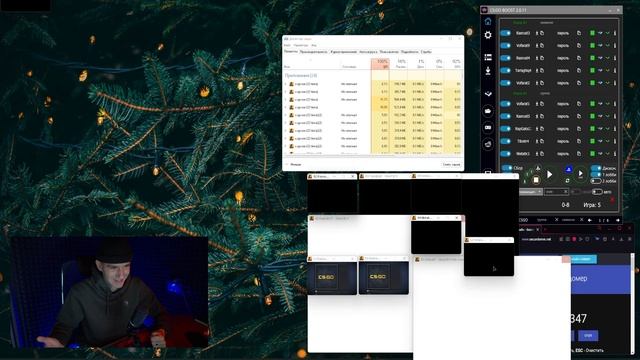Image resolution: width=640 pixels, height=360 pixels.
Task: Switch to the Подробности tab in Task Manager
Action: [409, 52]
